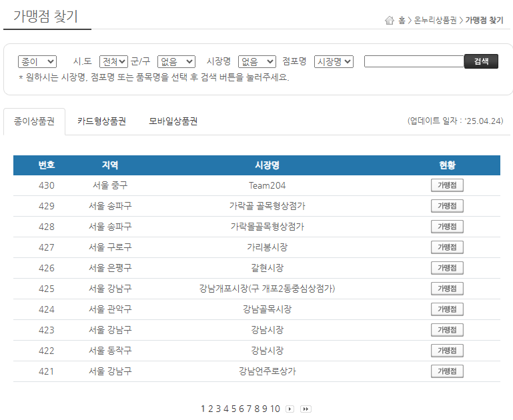This screenshot has height=420, width=513.
Task: Go to page 7
Action: click(249, 409)
